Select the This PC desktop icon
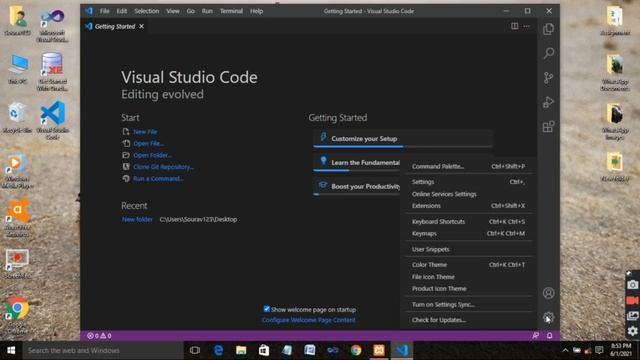 pyautogui.click(x=18, y=69)
